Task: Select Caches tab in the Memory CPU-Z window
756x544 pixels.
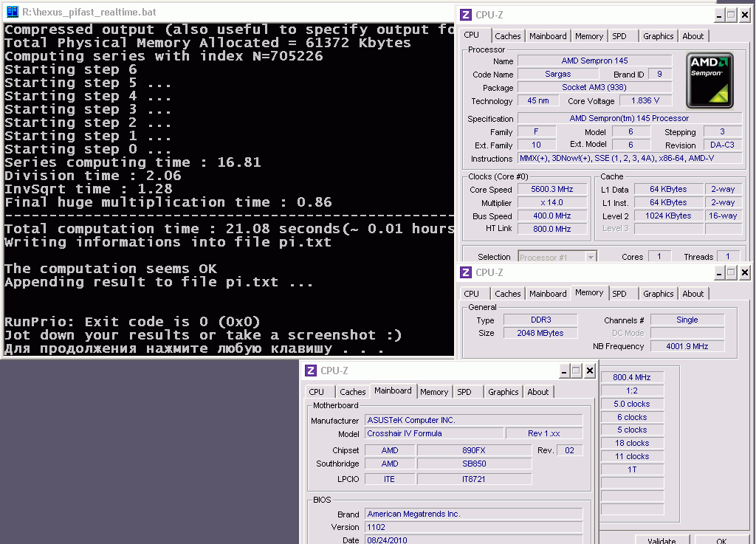Action: tap(508, 294)
